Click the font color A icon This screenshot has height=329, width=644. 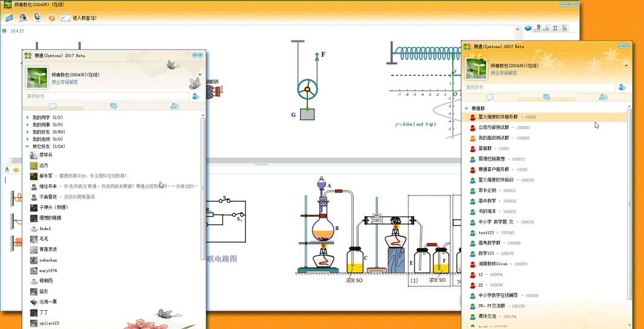pos(7,170)
